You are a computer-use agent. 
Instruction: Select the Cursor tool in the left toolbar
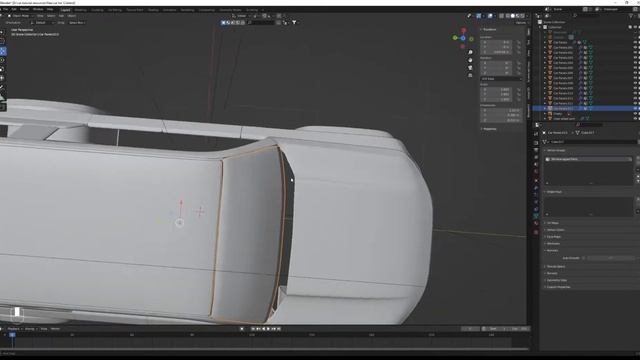[x=2, y=41]
